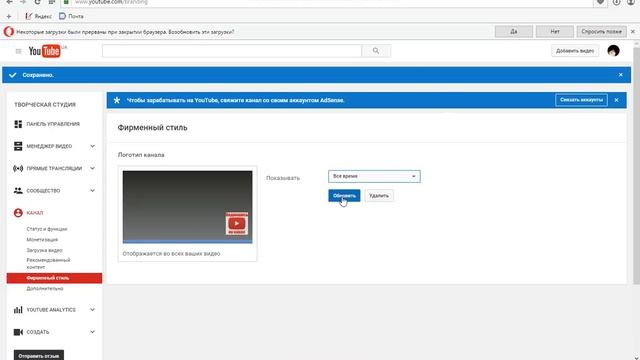Expand the Менеджер видео section chevron

(93, 146)
